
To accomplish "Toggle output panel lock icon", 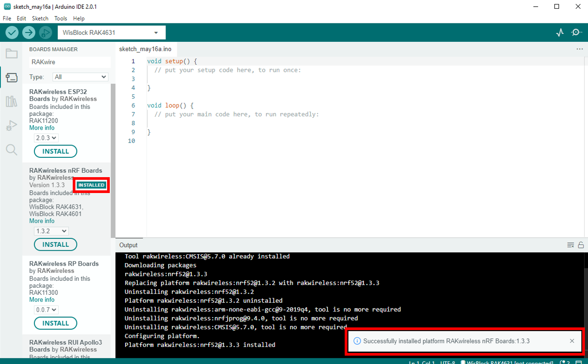I will 581,245.
